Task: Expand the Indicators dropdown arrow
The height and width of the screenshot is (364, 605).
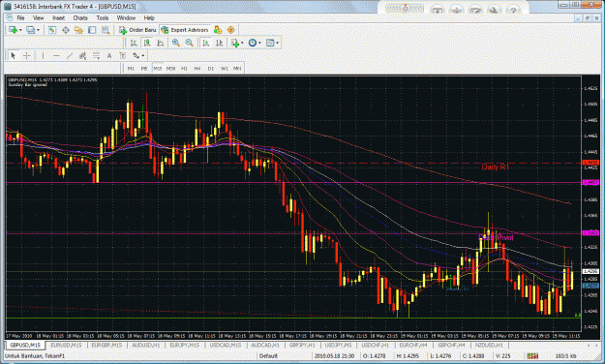Action: pos(242,43)
